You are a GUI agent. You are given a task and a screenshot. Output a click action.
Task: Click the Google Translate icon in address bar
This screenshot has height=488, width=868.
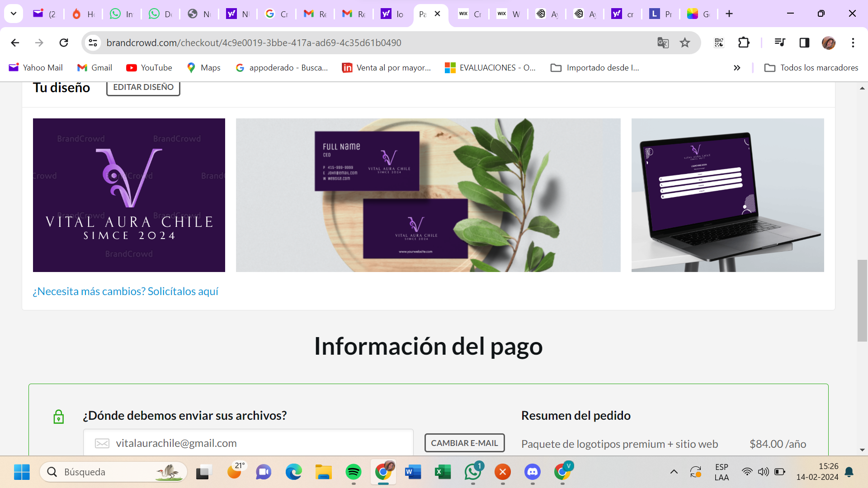(663, 43)
